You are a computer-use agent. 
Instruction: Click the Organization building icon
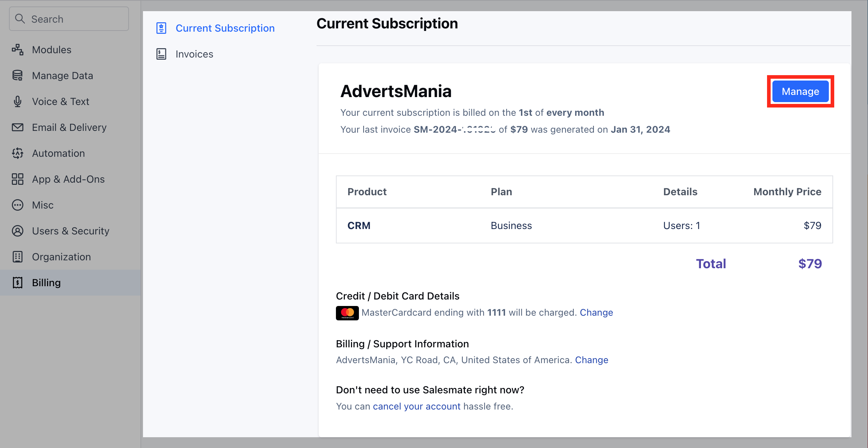pos(18,257)
